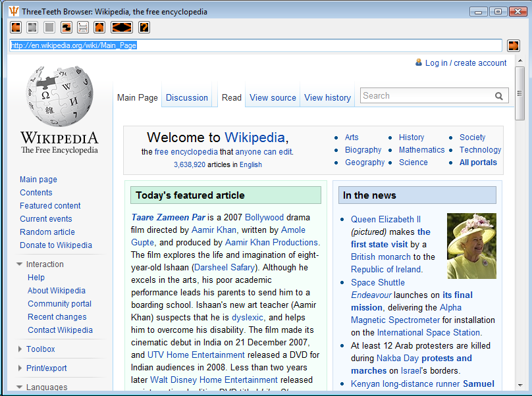The height and width of the screenshot is (396, 532).
Task: Click the Go arrow beside the address bar
Action: point(514,45)
